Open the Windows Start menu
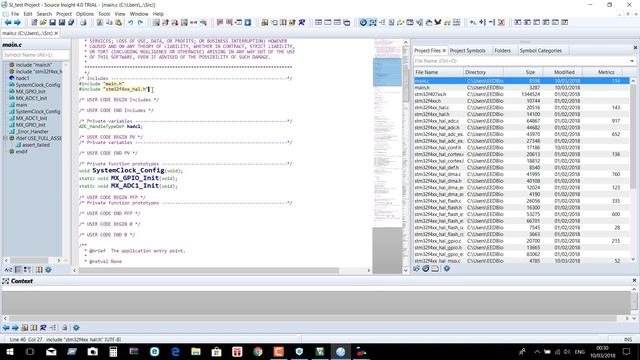Viewport: 640px width, 360px height. click(10, 351)
